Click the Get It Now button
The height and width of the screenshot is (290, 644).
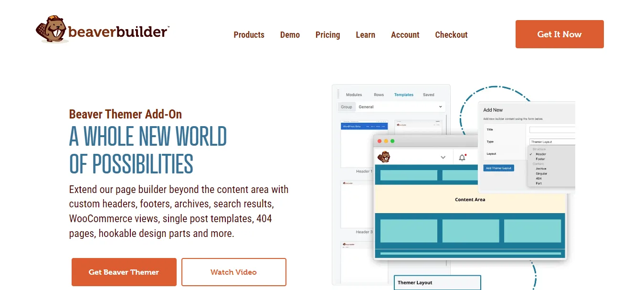pyautogui.click(x=560, y=34)
